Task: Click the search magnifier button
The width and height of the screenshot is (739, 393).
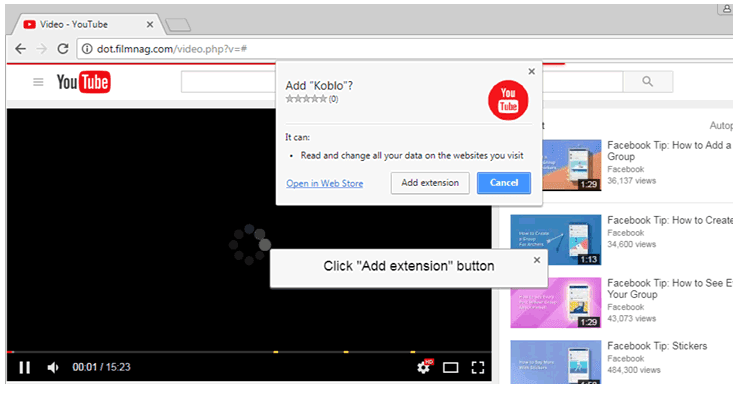Action: point(648,82)
